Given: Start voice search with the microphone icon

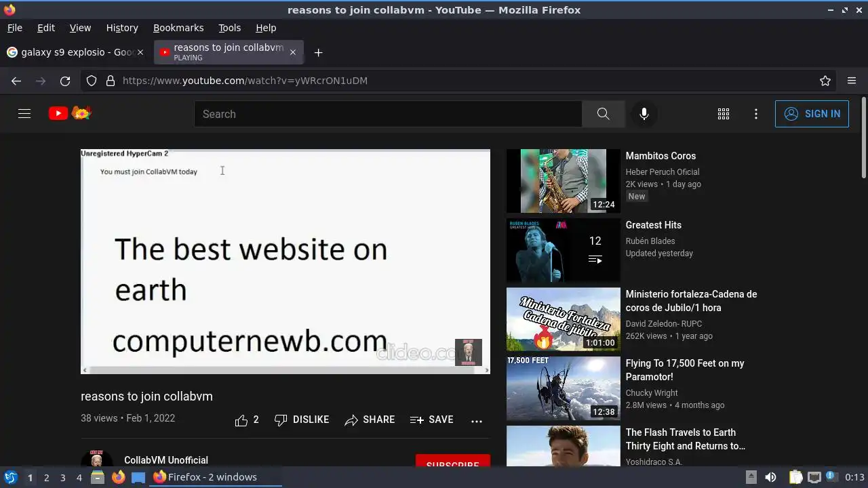Looking at the screenshot, I should [x=644, y=114].
